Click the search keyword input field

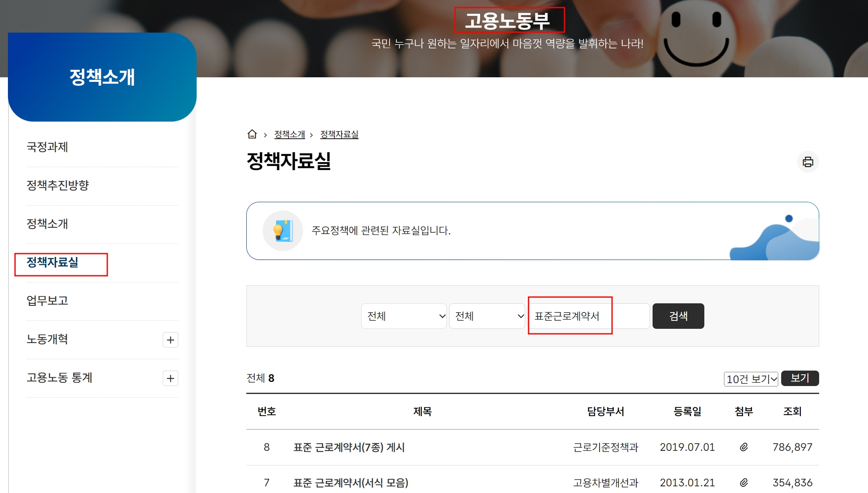[x=589, y=316]
